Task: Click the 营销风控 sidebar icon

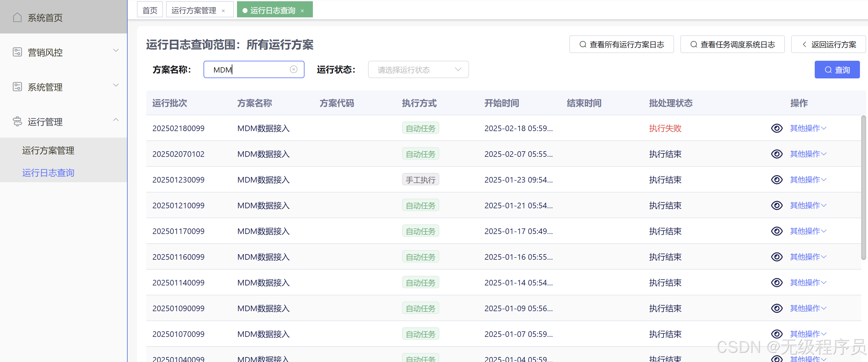Action: click(x=17, y=52)
